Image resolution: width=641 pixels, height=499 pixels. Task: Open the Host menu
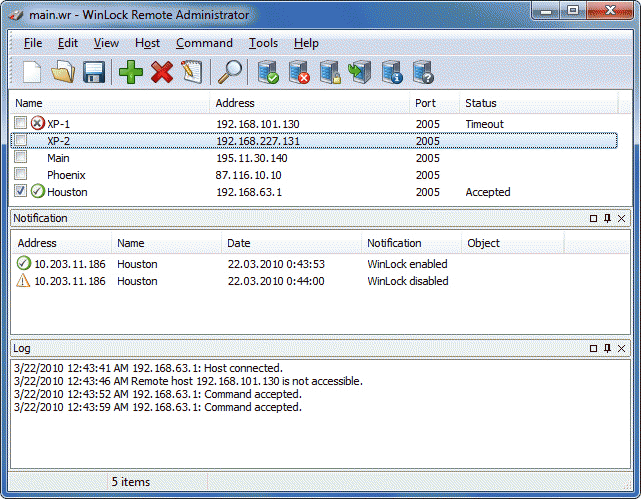pyautogui.click(x=147, y=43)
